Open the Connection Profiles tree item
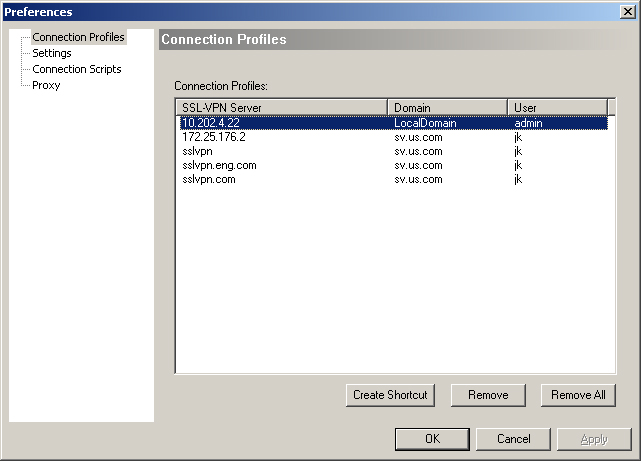The image size is (641, 461). pyautogui.click(x=78, y=37)
